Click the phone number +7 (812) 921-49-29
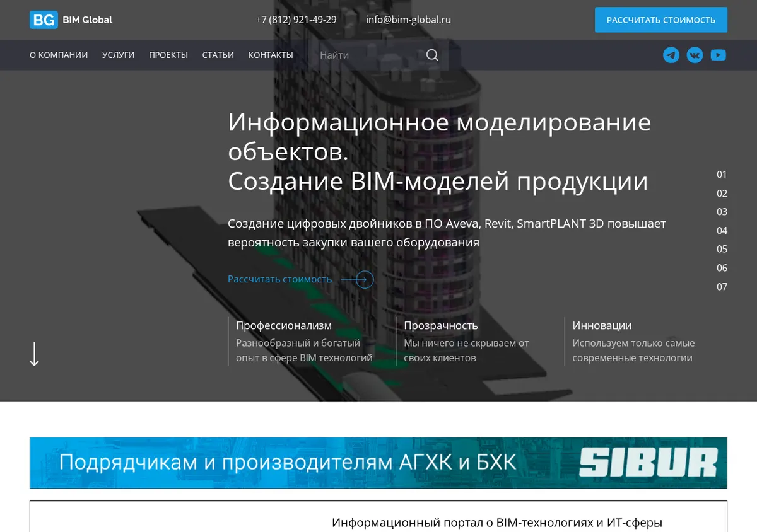Screen dimensions: 757x532 tap(296, 20)
